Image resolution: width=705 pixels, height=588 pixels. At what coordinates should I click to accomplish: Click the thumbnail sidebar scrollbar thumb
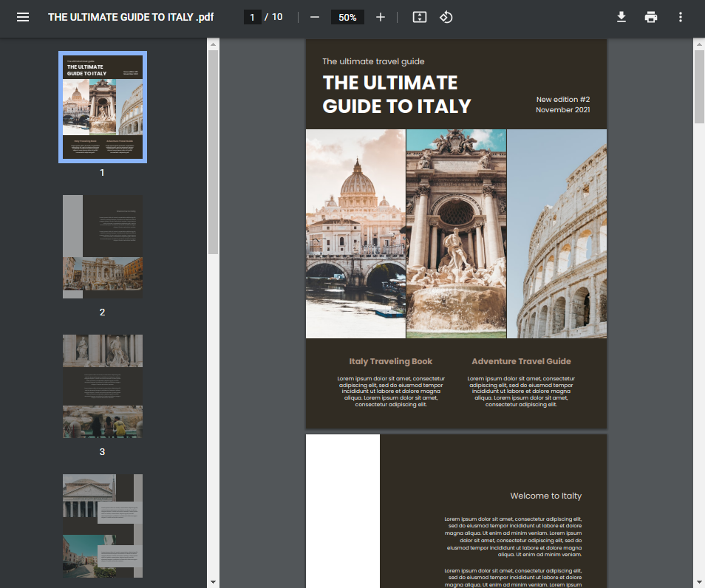click(x=213, y=151)
